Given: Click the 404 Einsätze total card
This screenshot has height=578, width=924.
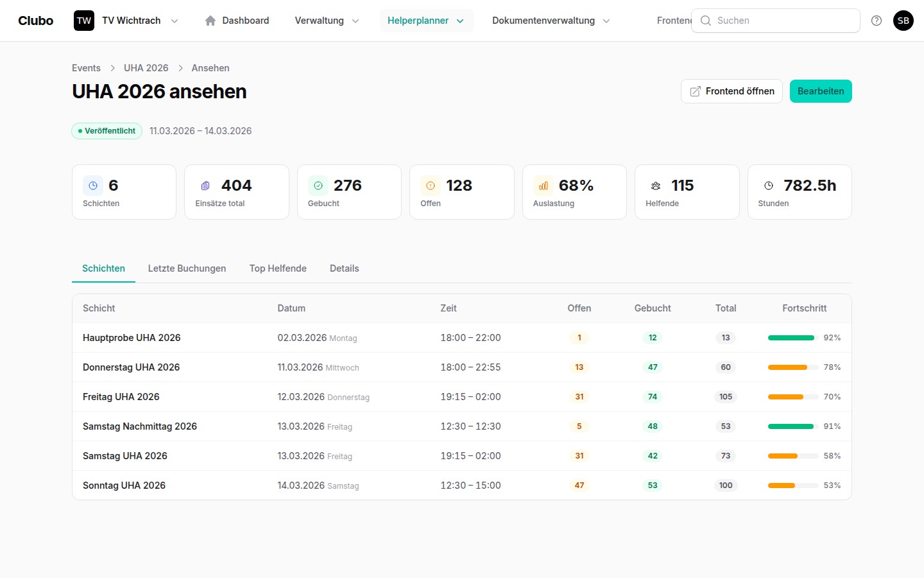Looking at the screenshot, I should 237,192.
